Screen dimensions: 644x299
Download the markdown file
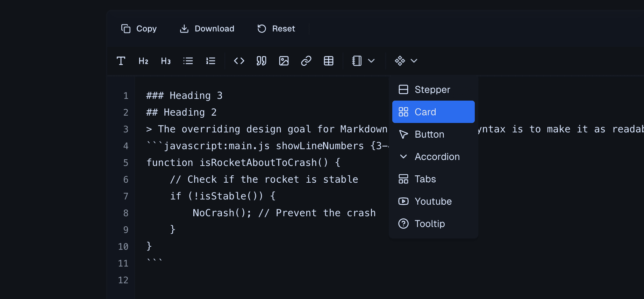[x=207, y=29]
